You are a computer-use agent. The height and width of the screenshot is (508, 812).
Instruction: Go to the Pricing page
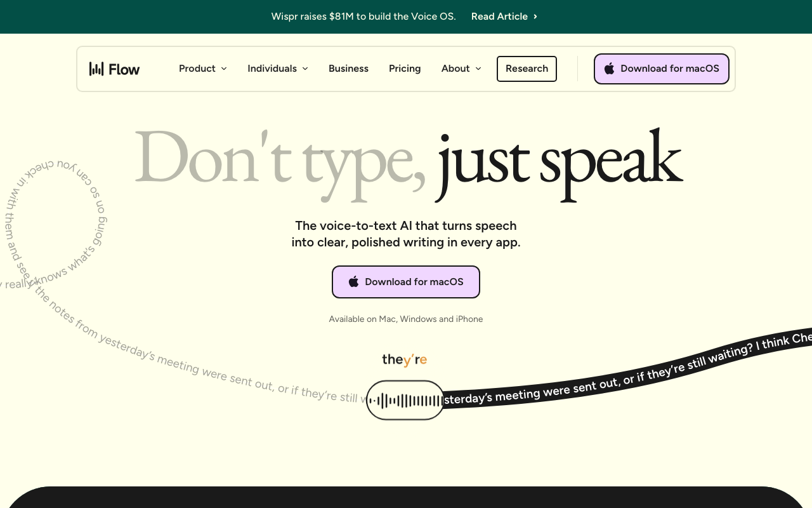tap(405, 69)
